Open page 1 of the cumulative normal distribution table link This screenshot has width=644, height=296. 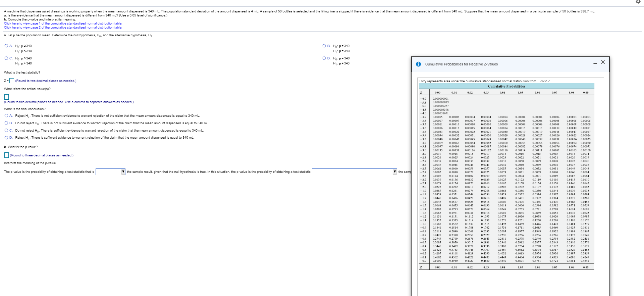[63, 23]
